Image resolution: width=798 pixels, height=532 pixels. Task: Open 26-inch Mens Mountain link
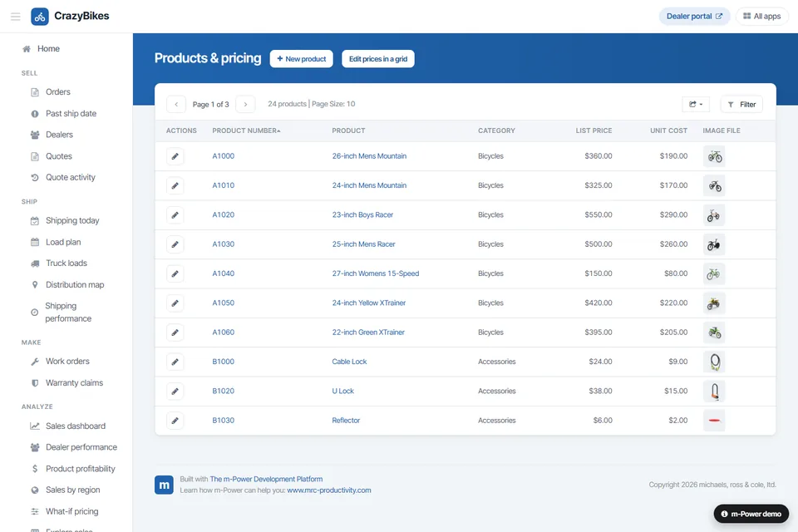[369, 156]
